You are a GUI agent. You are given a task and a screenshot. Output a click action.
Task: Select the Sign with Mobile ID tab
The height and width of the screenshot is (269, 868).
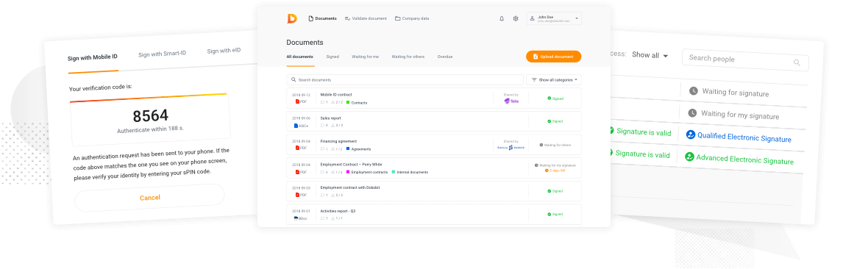(93, 57)
